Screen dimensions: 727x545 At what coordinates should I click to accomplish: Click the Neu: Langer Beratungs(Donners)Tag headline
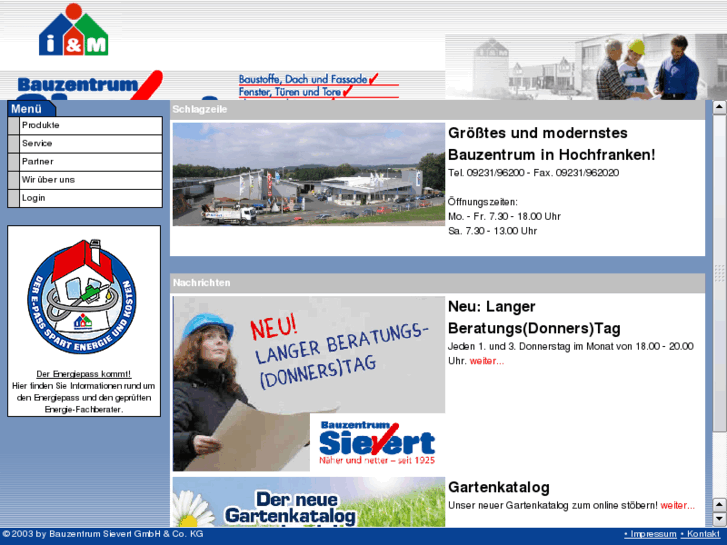pyautogui.click(x=534, y=317)
